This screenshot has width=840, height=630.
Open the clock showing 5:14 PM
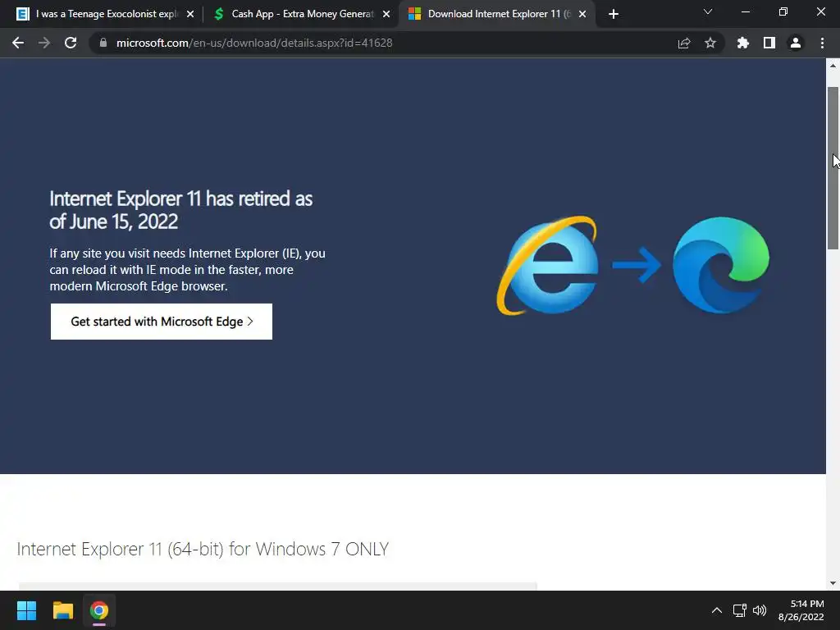pyautogui.click(x=801, y=610)
